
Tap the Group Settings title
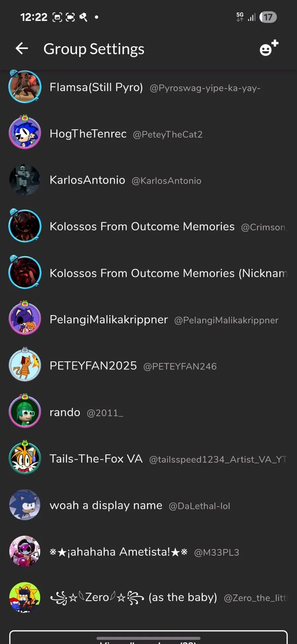point(94,49)
